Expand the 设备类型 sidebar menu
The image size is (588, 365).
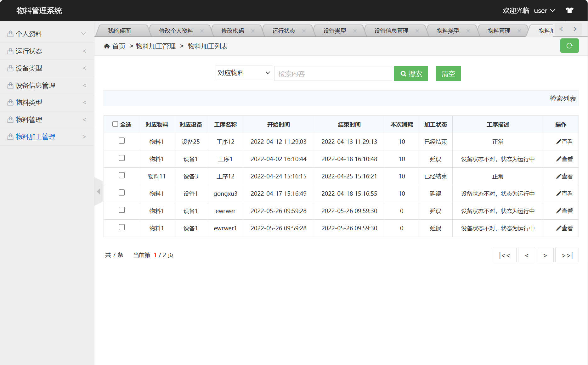[x=28, y=68]
